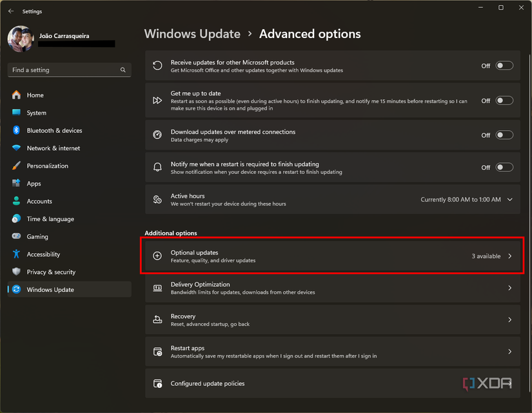Click the Advanced options heading
This screenshot has height=413, width=532.
pyautogui.click(x=310, y=34)
